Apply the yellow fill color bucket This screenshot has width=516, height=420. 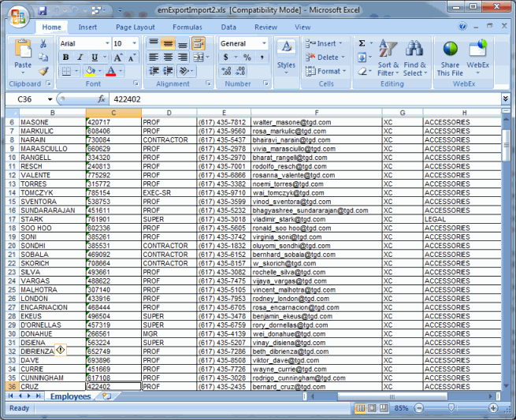pos(90,71)
